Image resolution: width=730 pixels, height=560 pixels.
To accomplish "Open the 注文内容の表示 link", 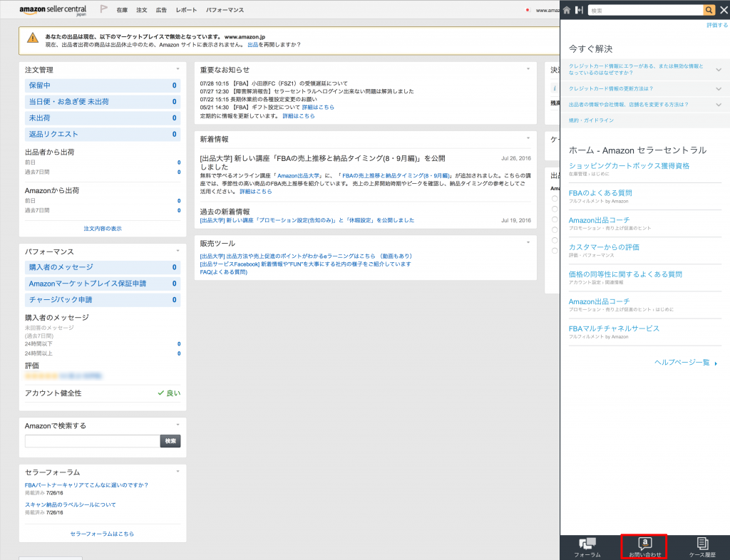I will (103, 229).
